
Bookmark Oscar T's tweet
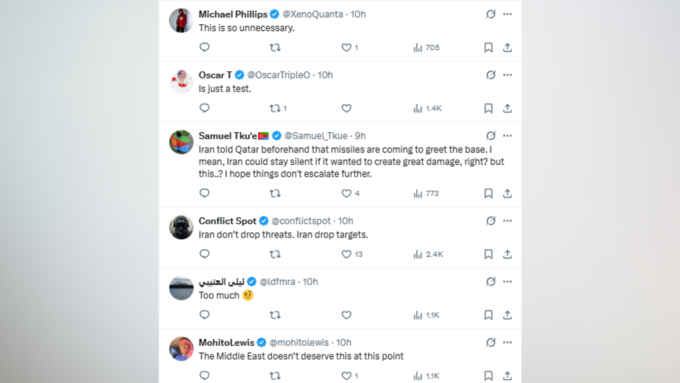(x=488, y=108)
